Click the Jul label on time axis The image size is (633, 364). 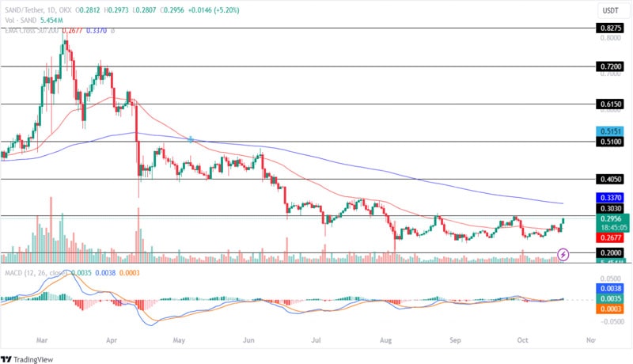(316, 340)
